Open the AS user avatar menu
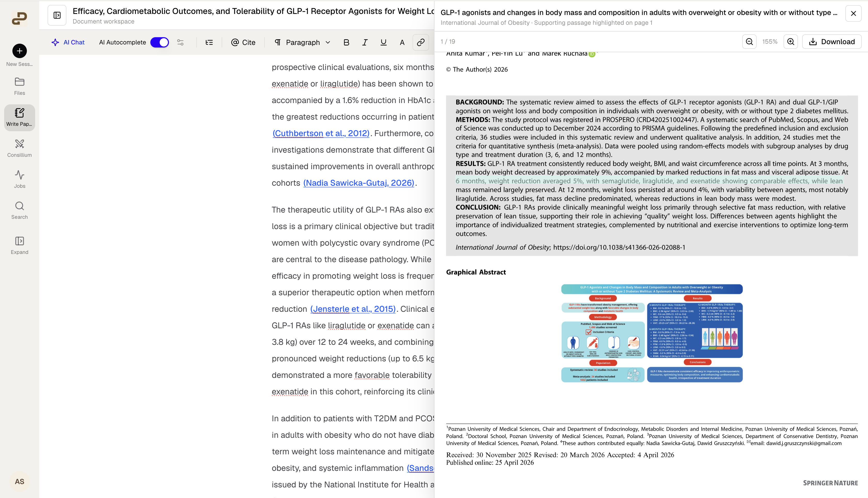The image size is (868, 498). coord(19,481)
